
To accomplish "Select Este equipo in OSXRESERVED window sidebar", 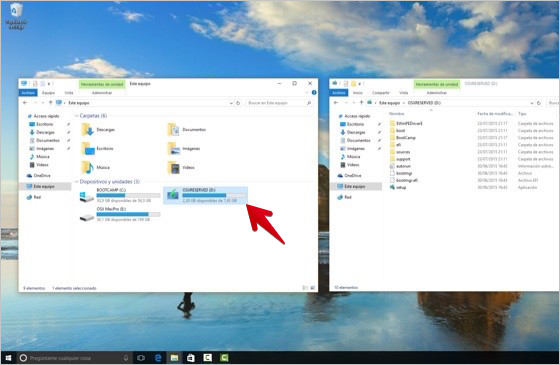I will [x=356, y=186].
